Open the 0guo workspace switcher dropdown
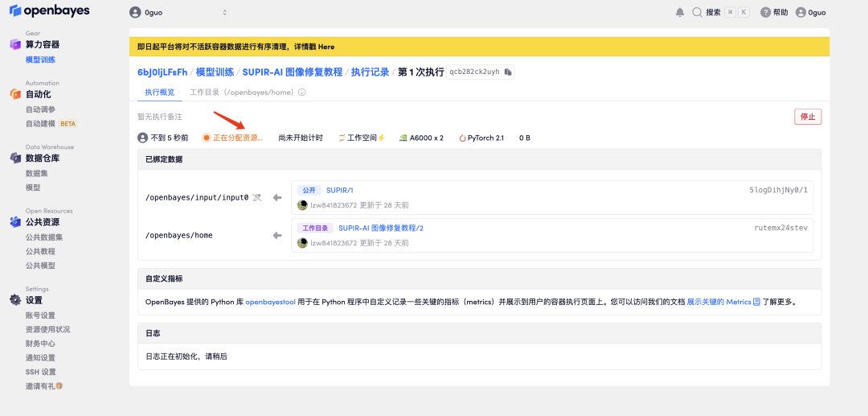The height and width of the screenshot is (416, 868). point(178,12)
